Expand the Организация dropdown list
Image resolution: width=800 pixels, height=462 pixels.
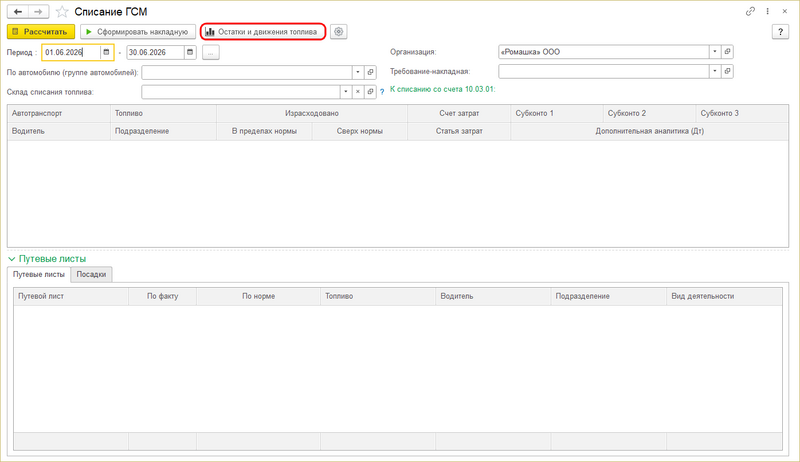(x=715, y=52)
